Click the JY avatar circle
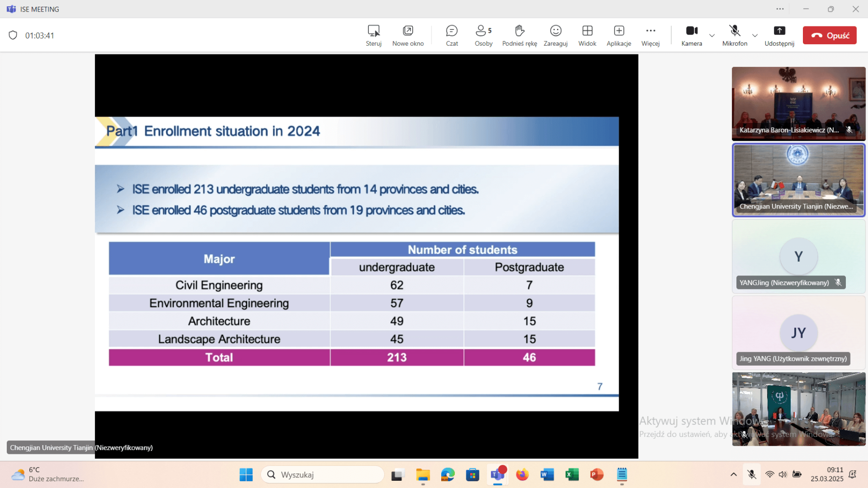Screen dimensions: 868x488 click(799, 332)
